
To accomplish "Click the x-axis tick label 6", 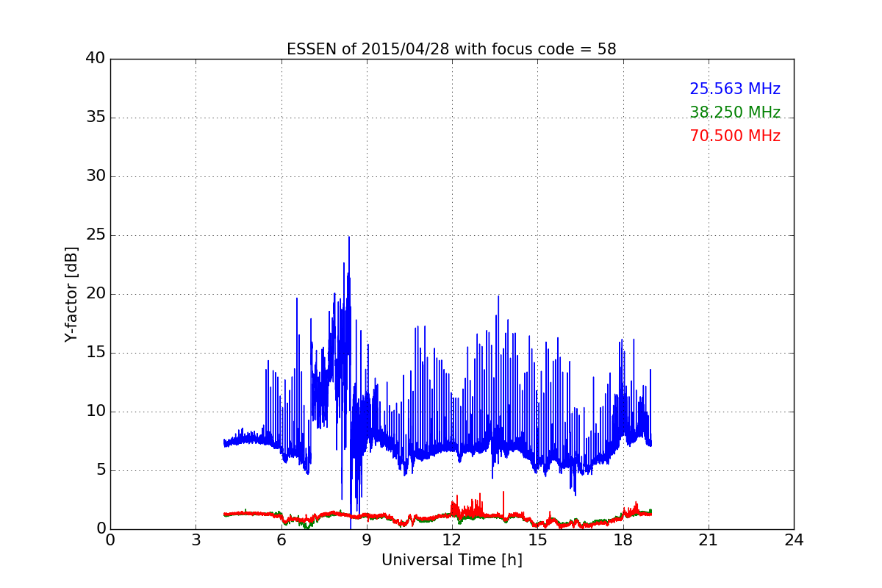I will pyautogui.click(x=281, y=540).
